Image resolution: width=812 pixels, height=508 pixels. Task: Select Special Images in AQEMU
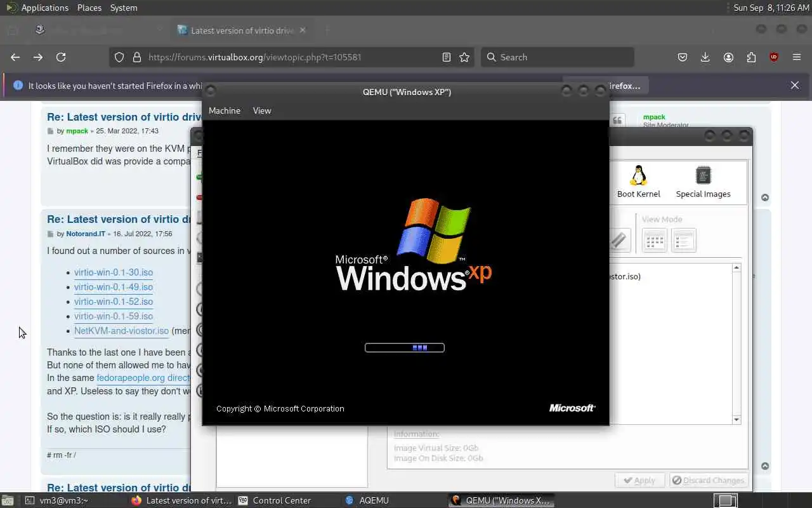tap(703, 182)
